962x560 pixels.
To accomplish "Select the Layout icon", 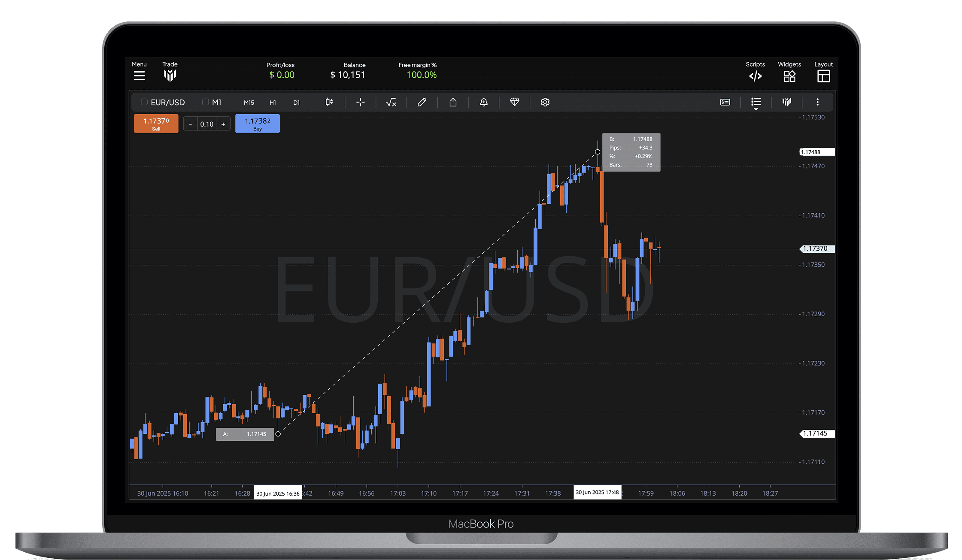I will pyautogui.click(x=824, y=76).
